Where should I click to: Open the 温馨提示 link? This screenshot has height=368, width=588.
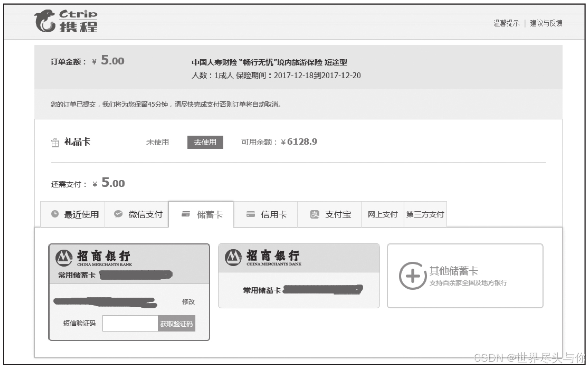(506, 23)
